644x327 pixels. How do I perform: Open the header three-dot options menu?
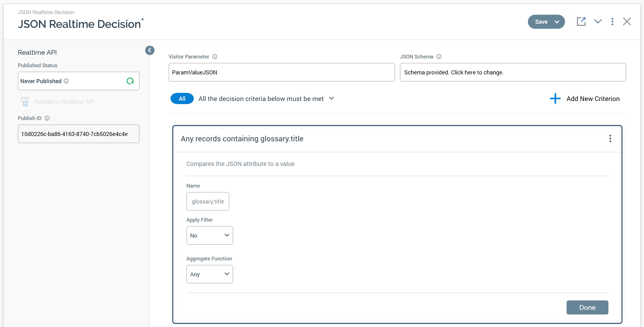(x=612, y=22)
